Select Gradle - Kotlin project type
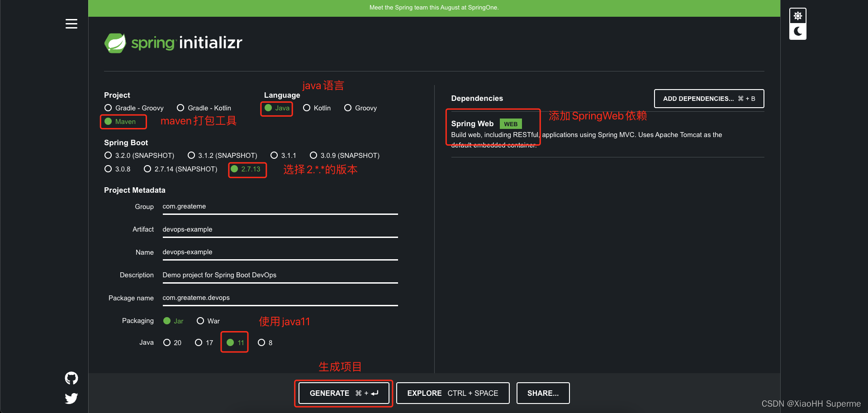868x413 pixels. [204, 108]
